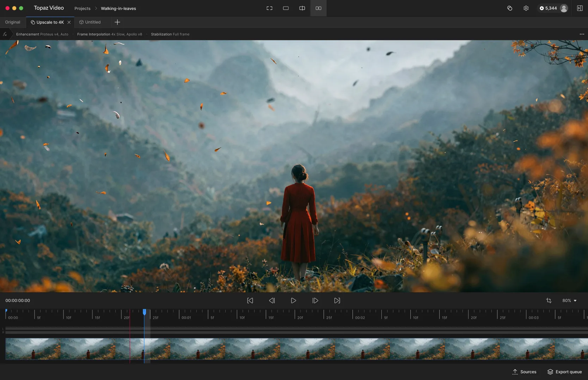
Task: Open the Export queue
Action: tap(565, 372)
